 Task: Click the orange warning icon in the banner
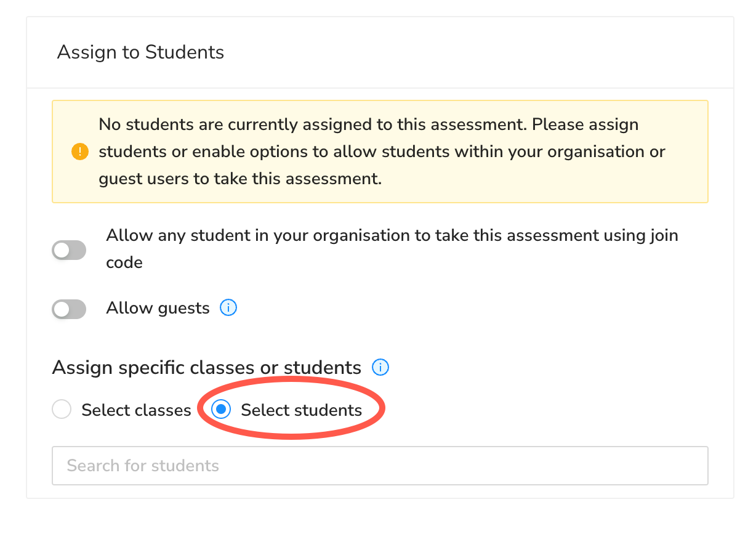coord(80,152)
